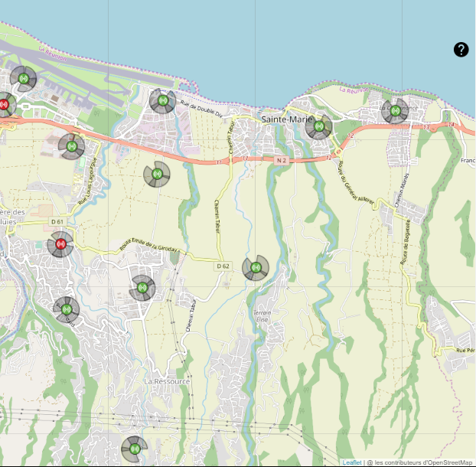Image resolution: width=476 pixels, height=467 pixels.
Task: Click the D 62 road shield
Action: 223,266
